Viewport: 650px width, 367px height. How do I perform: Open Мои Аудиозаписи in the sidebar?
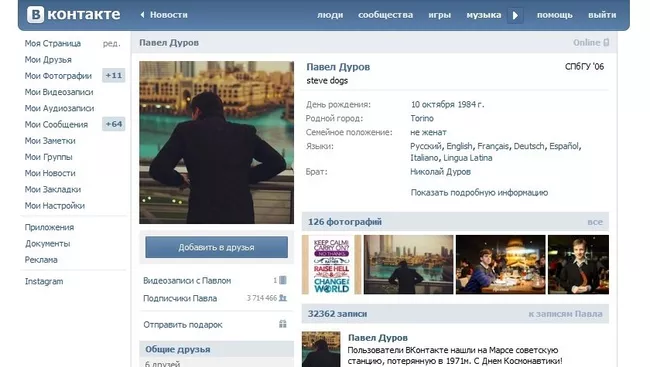pos(59,108)
